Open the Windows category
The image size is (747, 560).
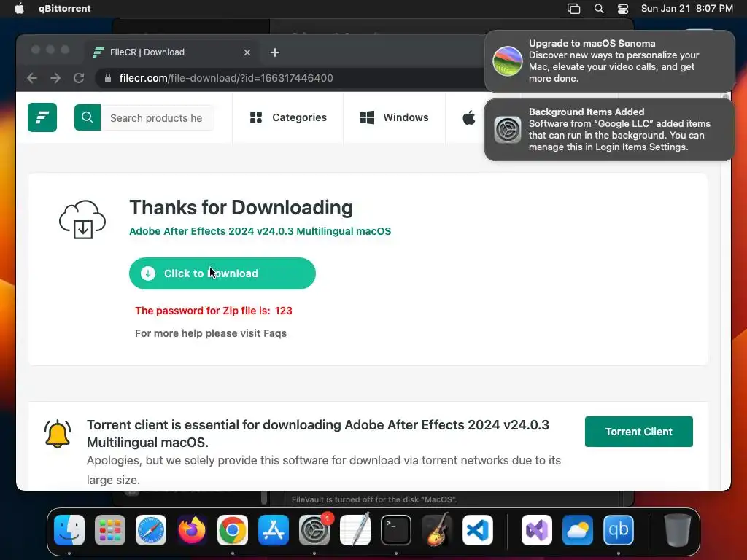pos(393,117)
